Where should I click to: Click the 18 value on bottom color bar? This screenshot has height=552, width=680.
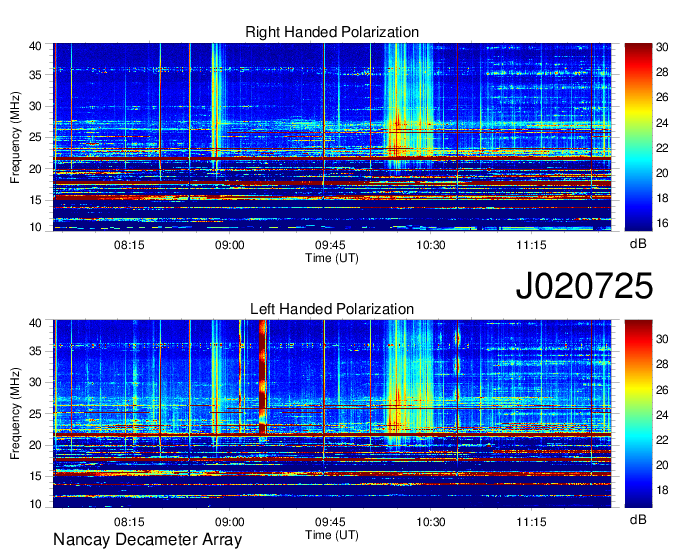[662, 490]
